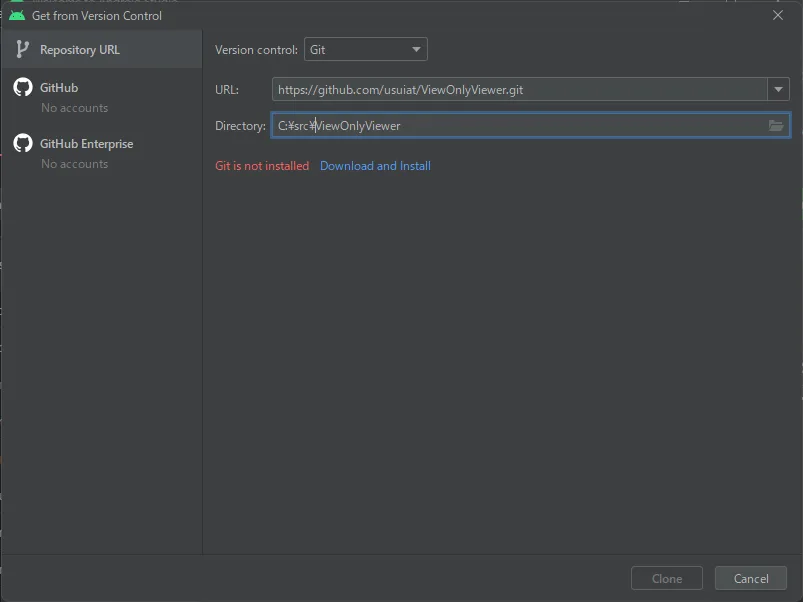This screenshot has width=803, height=602.
Task: Focus the URL text field
Action: click(x=518, y=90)
